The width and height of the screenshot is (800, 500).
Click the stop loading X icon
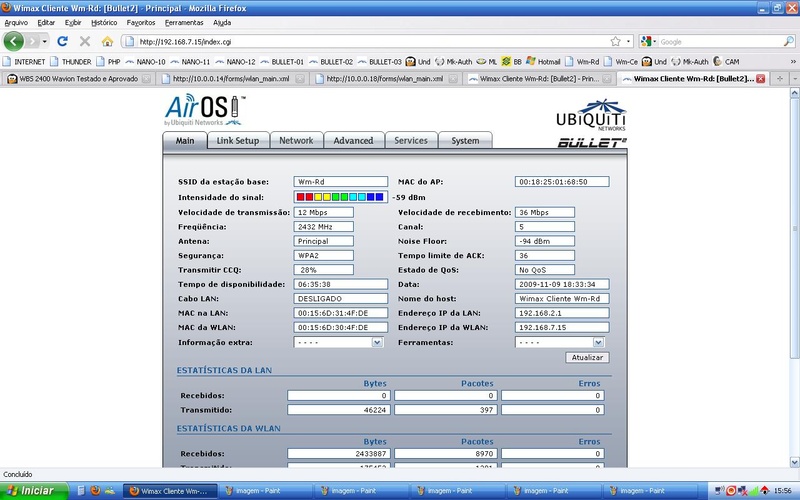coord(85,41)
